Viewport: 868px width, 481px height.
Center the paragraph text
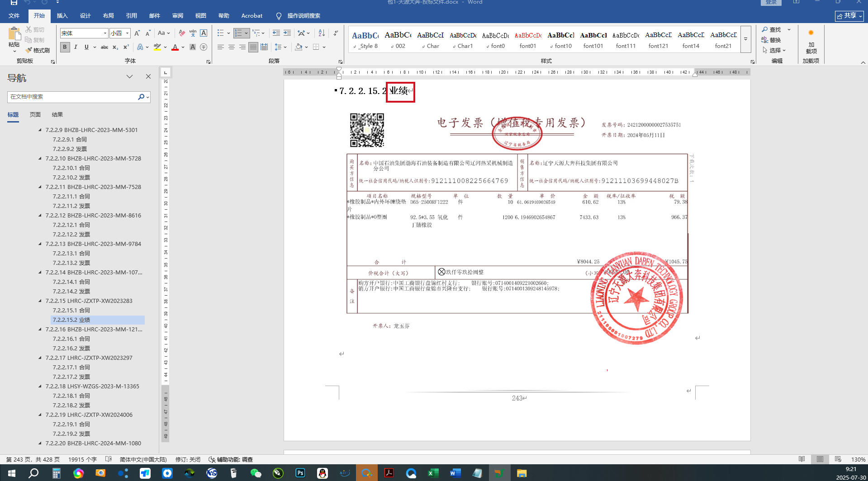232,47
